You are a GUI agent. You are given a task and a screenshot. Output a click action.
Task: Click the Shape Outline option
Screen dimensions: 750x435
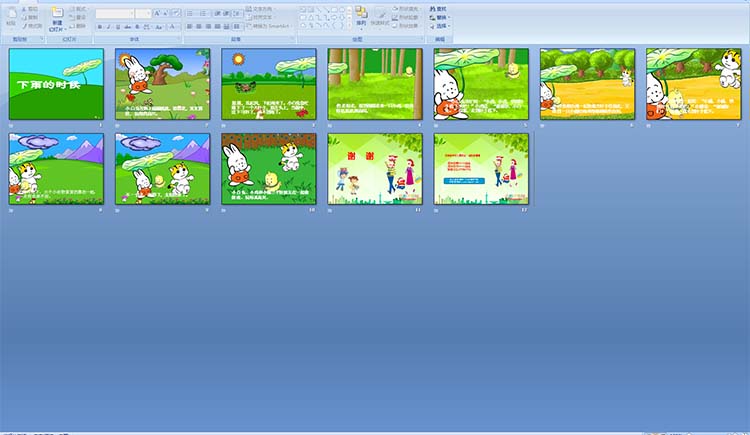pos(406,17)
